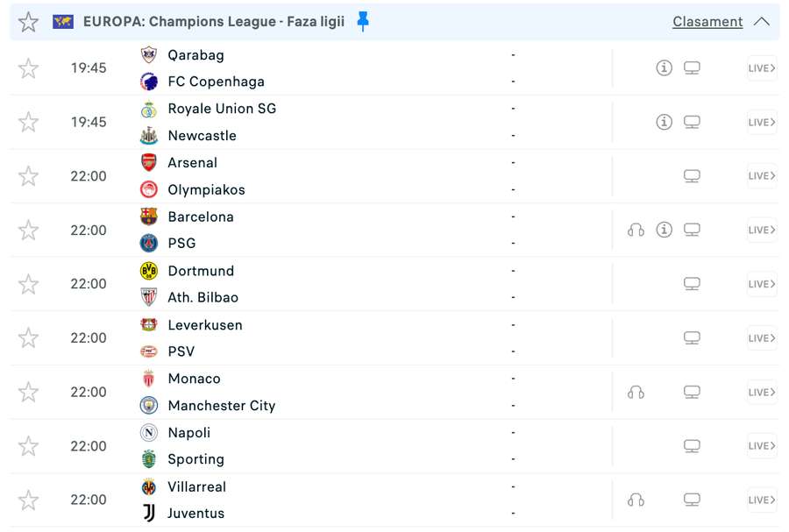Open LIVE arrow for Villarreal vs Juventus

(762, 500)
